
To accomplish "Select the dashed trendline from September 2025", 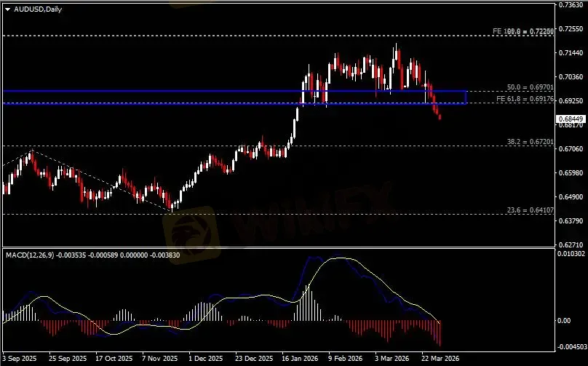I will tap(102, 180).
